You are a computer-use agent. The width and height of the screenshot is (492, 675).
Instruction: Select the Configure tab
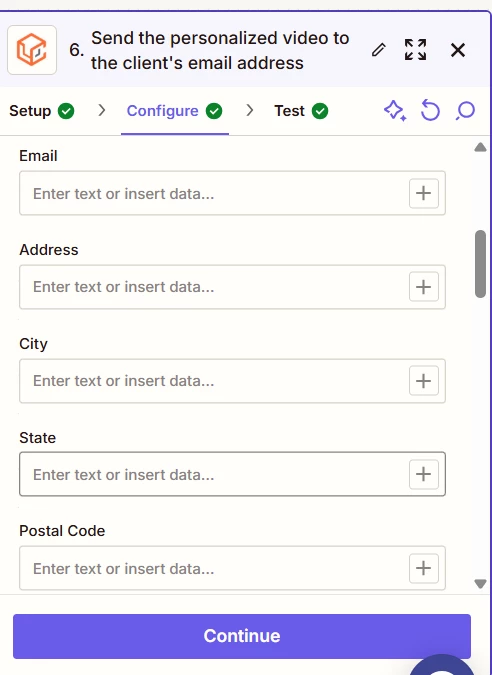point(174,111)
